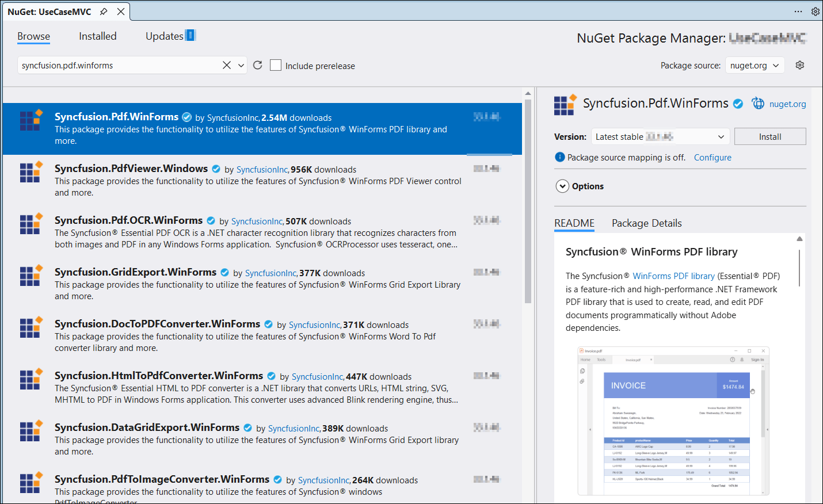Open the Package source dropdown
823x504 pixels.
coord(755,65)
